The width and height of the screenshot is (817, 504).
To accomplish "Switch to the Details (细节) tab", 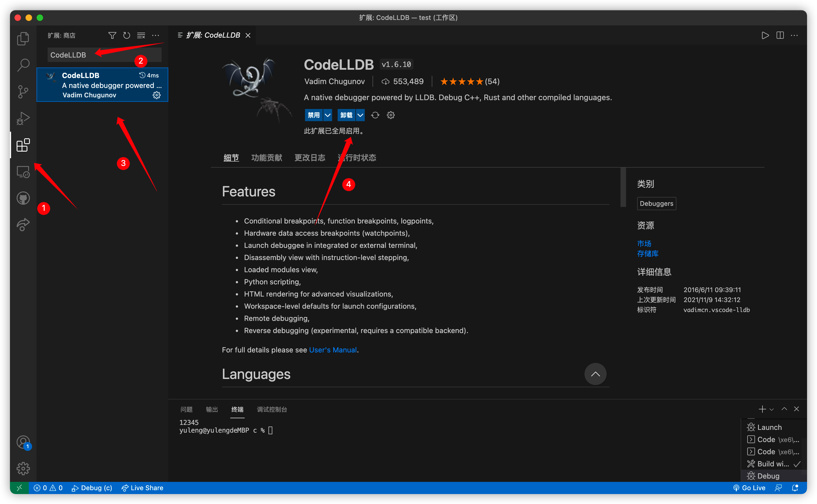I will (231, 158).
